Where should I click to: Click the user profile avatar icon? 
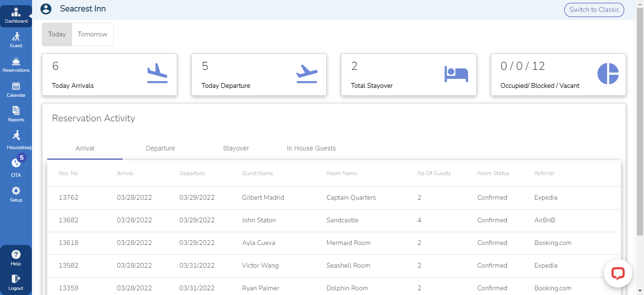pyautogui.click(x=46, y=9)
